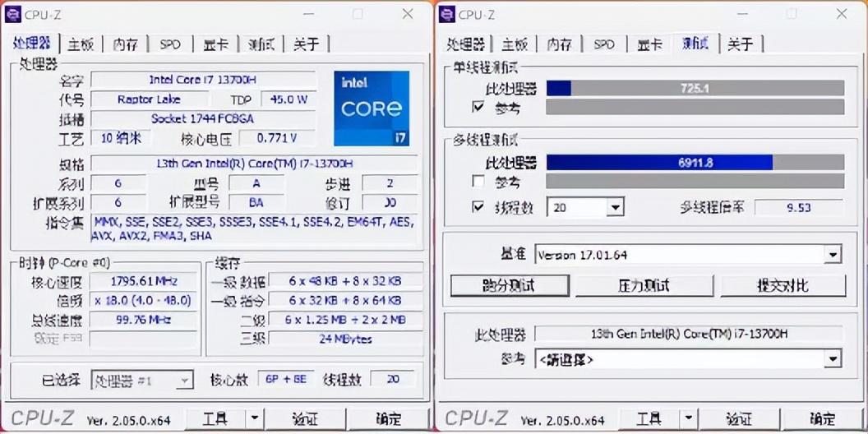Click the core count value 6P + 8E
This screenshot has height=434, width=868.
point(286,380)
